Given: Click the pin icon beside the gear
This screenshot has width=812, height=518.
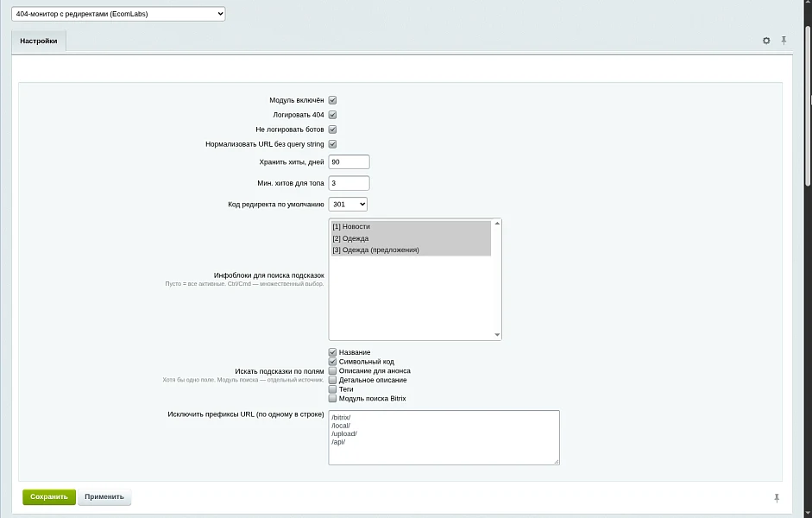Looking at the screenshot, I should [784, 41].
